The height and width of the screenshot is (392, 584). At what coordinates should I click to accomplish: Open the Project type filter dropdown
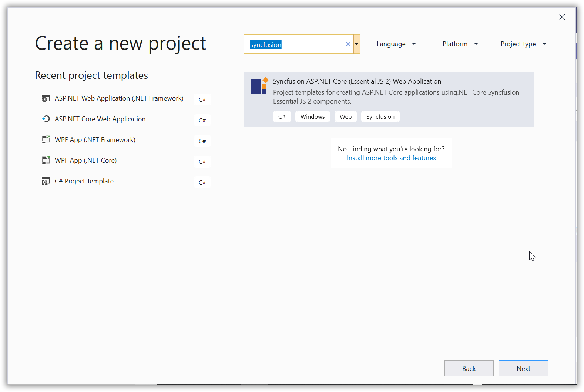click(x=523, y=44)
